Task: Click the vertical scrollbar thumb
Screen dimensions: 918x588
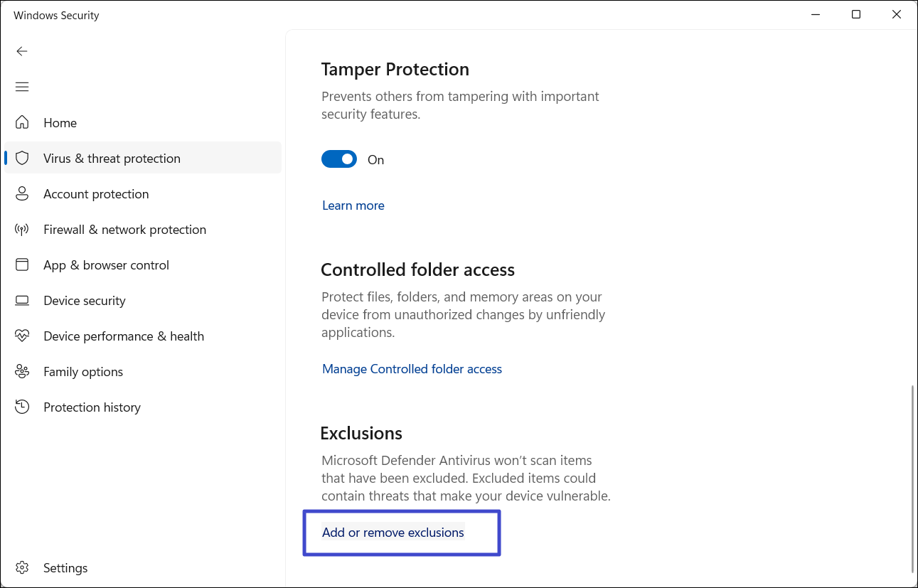Action: [x=913, y=478]
